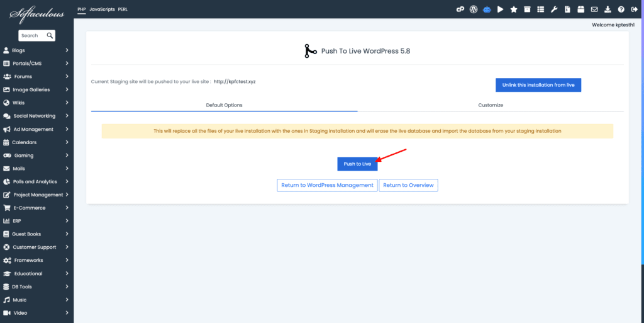Open the question mark help icon
Viewport: 644px width, 323px height.
(621, 9)
